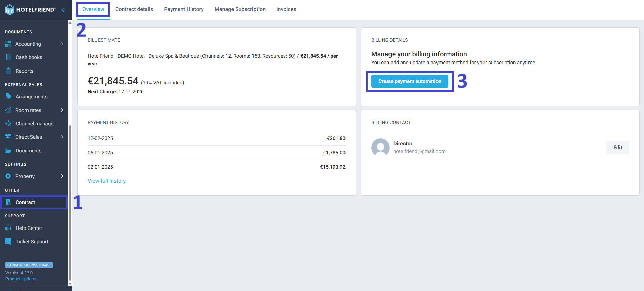Click the €15,193.92 payment amount

pos(333,167)
